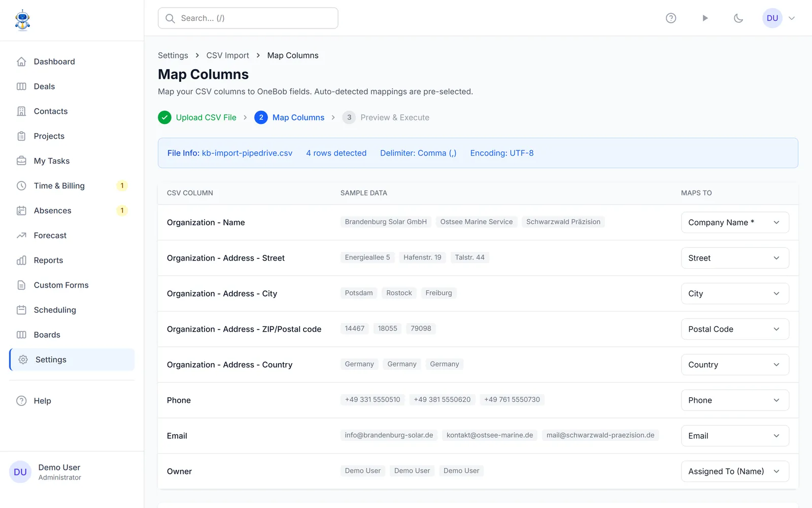Open the Street mapping dropdown
Screen dimensions: 812x508
pyautogui.click(x=735, y=258)
